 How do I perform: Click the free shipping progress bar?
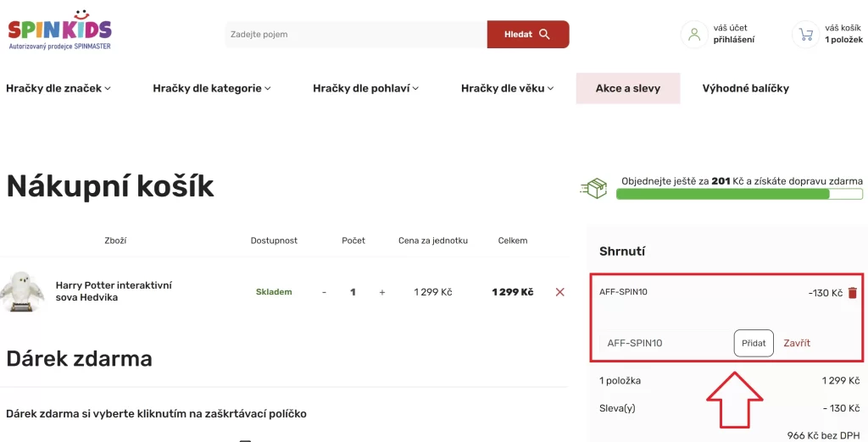(x=738, y=195)
